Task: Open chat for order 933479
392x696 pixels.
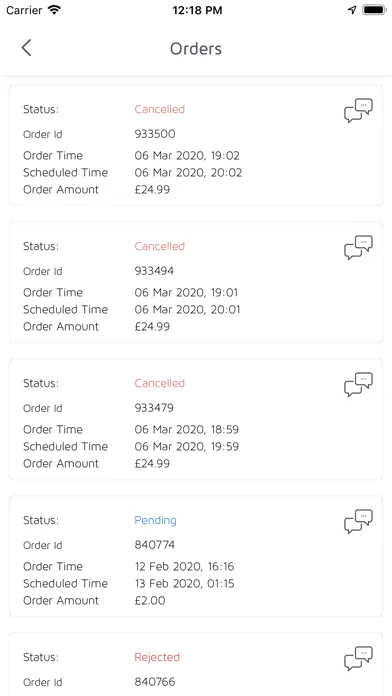Action: tap(358, 384)
